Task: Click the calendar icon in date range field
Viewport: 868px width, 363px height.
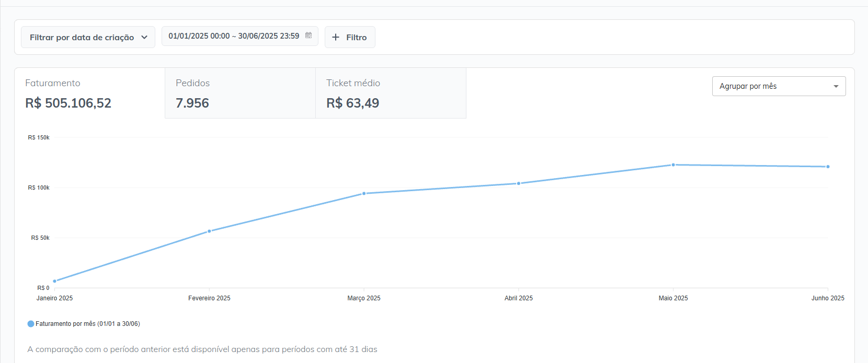Action: point(309,36)
